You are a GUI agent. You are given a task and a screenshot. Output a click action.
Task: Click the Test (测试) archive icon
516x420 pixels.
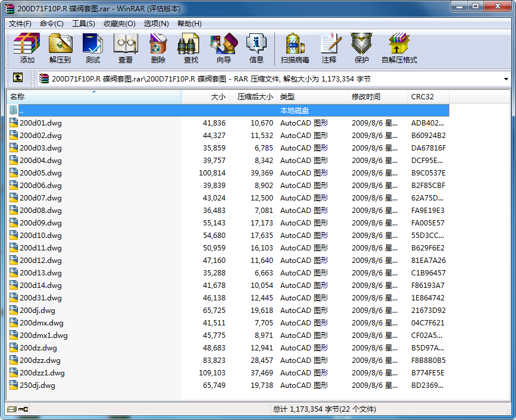(93, 48)
